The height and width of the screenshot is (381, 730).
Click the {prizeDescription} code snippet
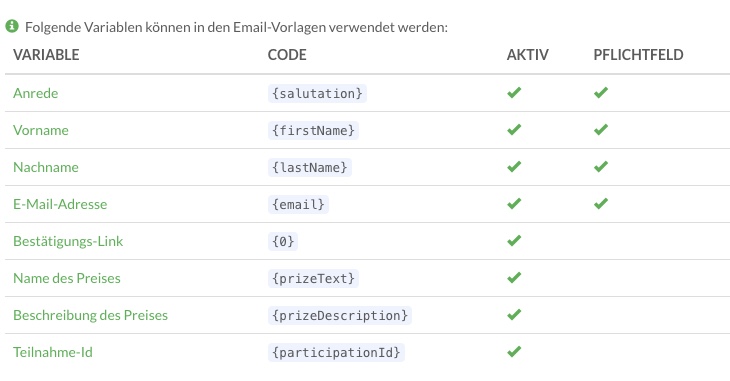point(339,315)
